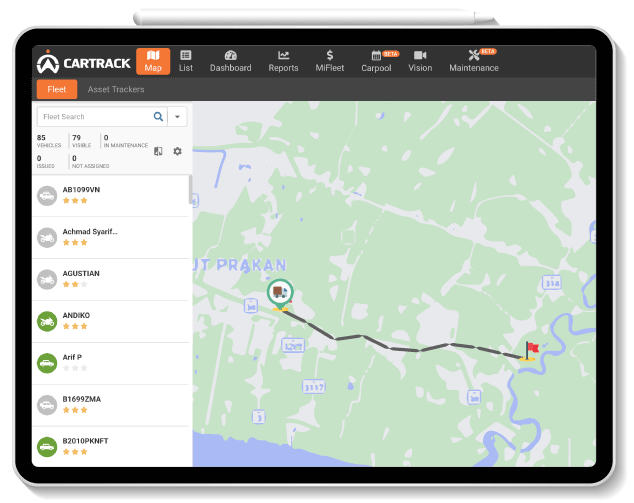Click Achmad Syarif motorcycle icon

tap(47, 238)
